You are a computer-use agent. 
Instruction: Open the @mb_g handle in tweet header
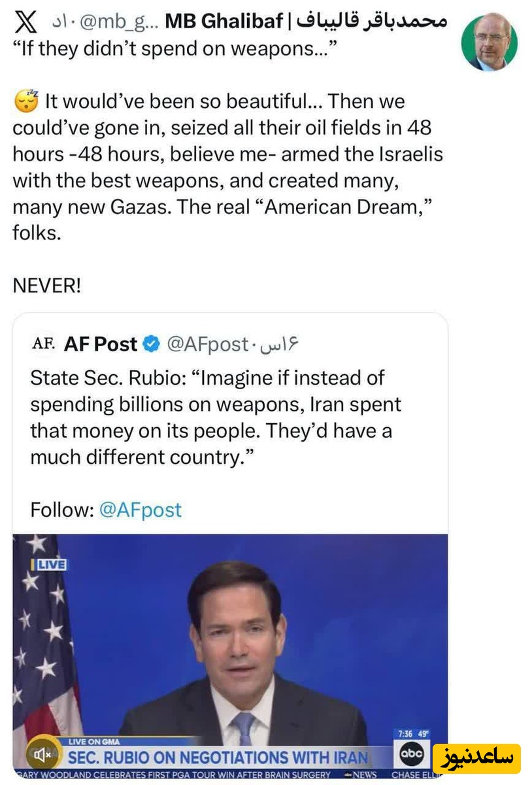tap(119, 23)
